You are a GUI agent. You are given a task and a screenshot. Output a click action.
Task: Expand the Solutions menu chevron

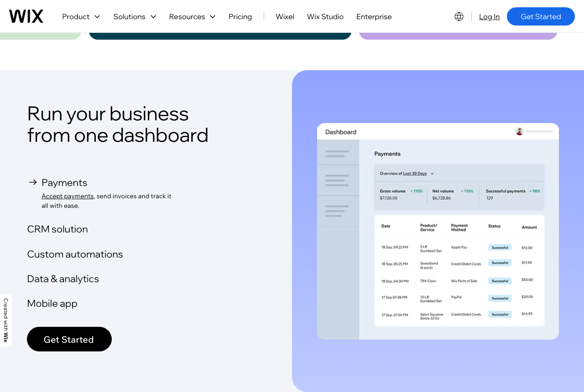point(153,16)
